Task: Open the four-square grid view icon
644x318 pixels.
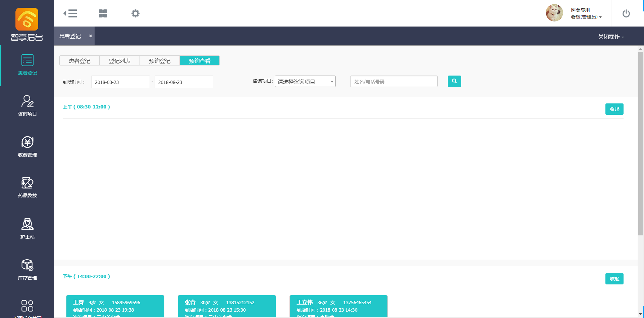Action: [103, 13]
